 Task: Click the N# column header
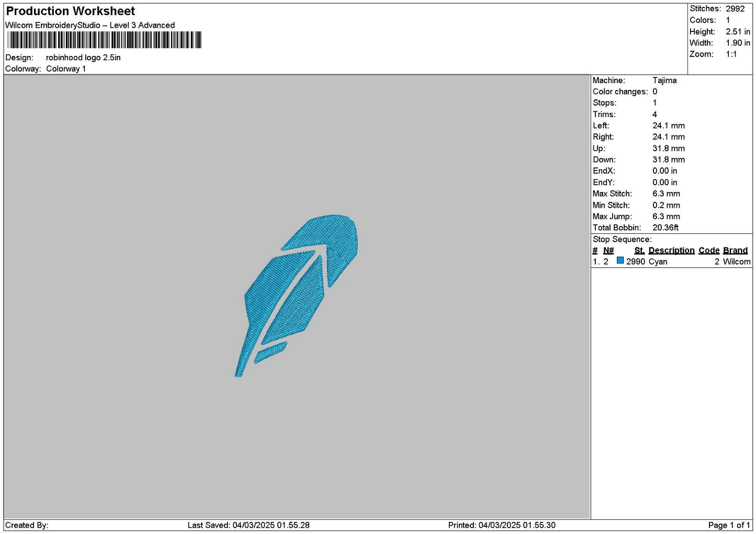(608, 251)
